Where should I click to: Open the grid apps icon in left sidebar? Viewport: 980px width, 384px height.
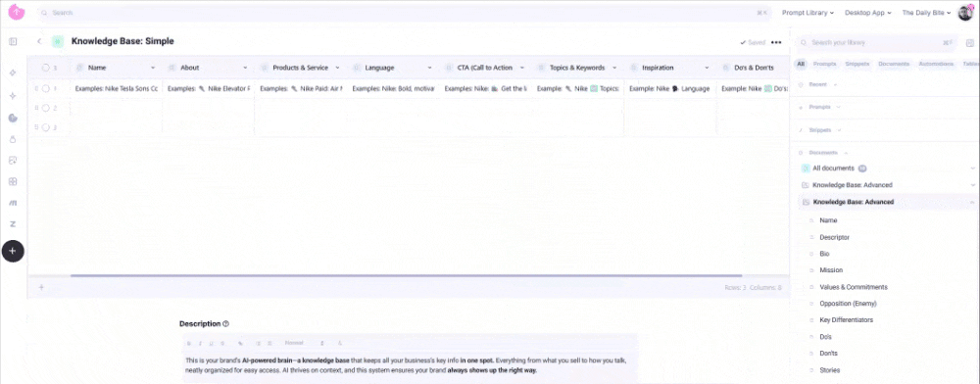(13, 181)
